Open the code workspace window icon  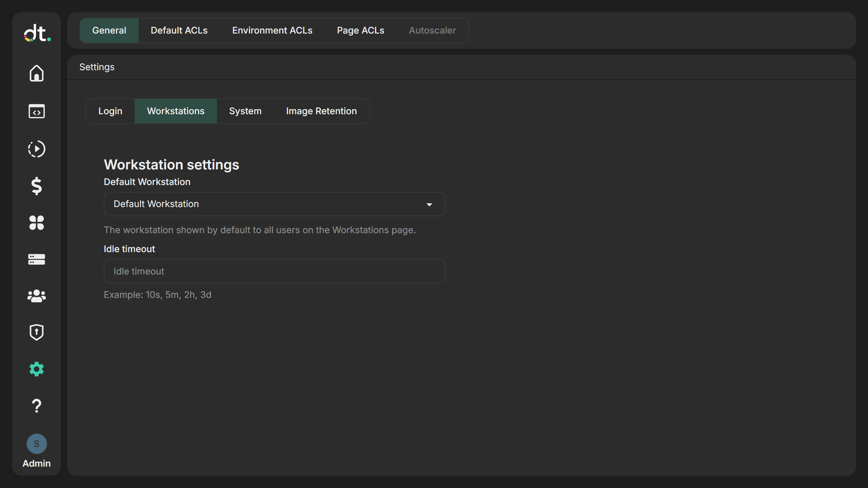[37, 111]
